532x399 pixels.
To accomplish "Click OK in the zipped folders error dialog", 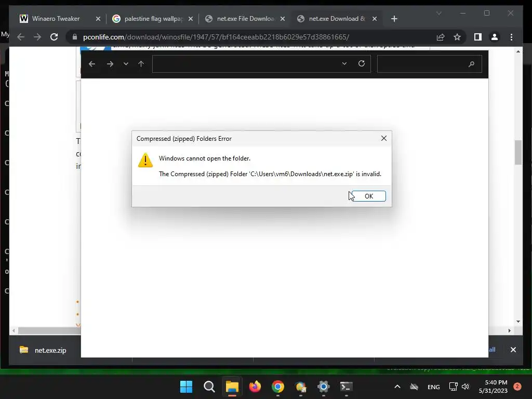I will tap(368, 196).
